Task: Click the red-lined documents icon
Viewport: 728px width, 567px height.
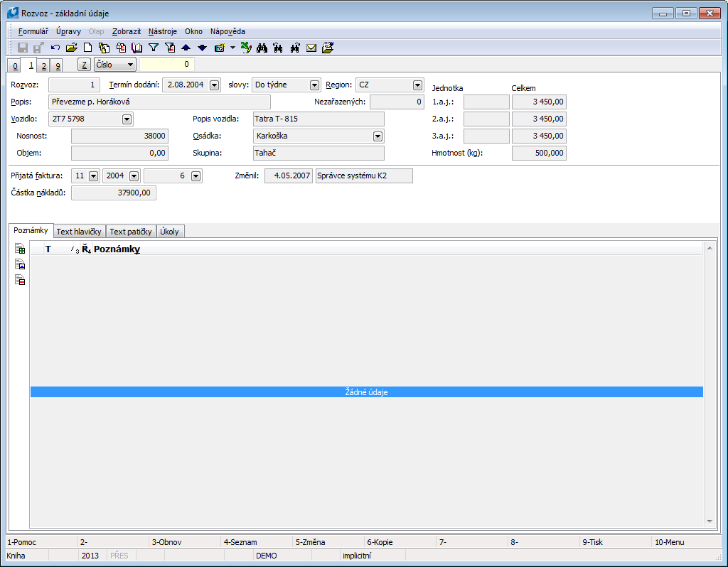Action: click(121, 48)
